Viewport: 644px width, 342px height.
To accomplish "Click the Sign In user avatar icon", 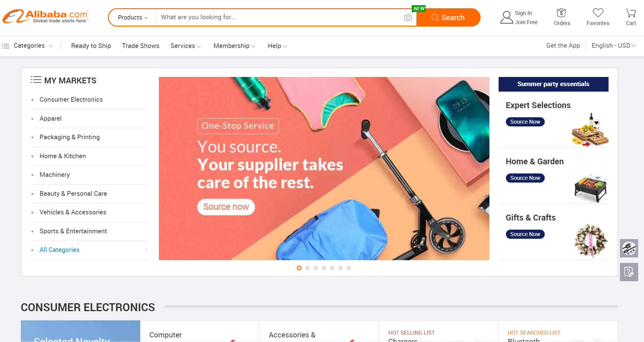I will coord(507,17).
